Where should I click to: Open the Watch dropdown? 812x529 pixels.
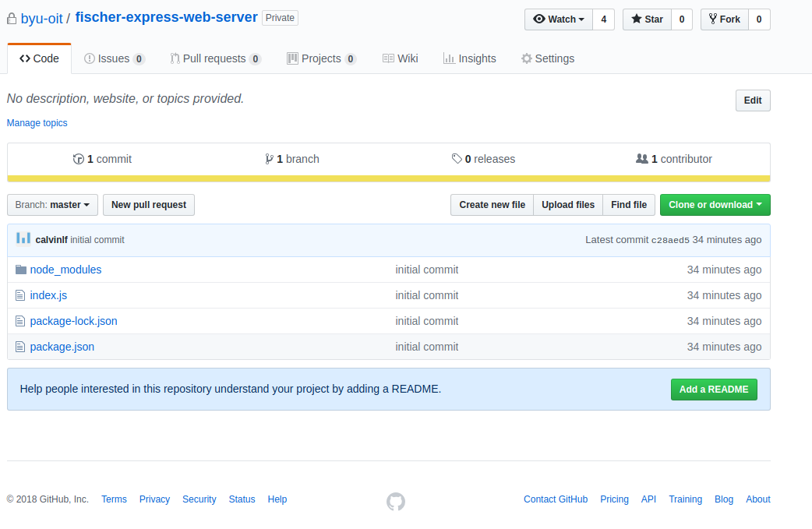pyautogui.click(x=559, y=19)
